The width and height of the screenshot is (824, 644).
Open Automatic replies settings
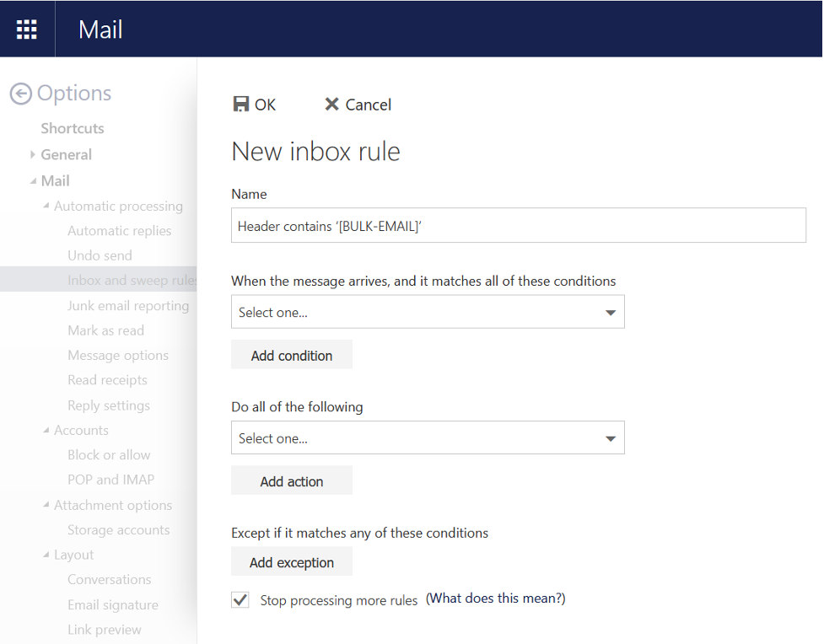pyautogui.click(x=119, y=231)
